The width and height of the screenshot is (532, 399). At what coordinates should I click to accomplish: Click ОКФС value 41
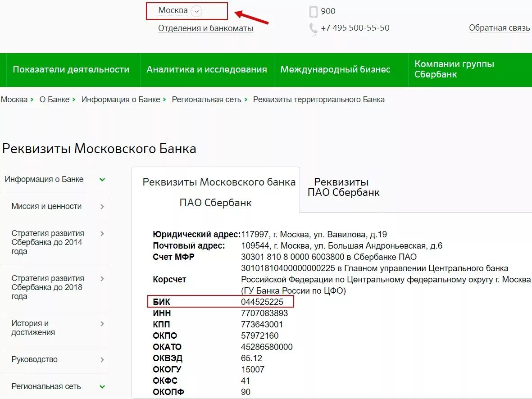[x=246, y=381]
